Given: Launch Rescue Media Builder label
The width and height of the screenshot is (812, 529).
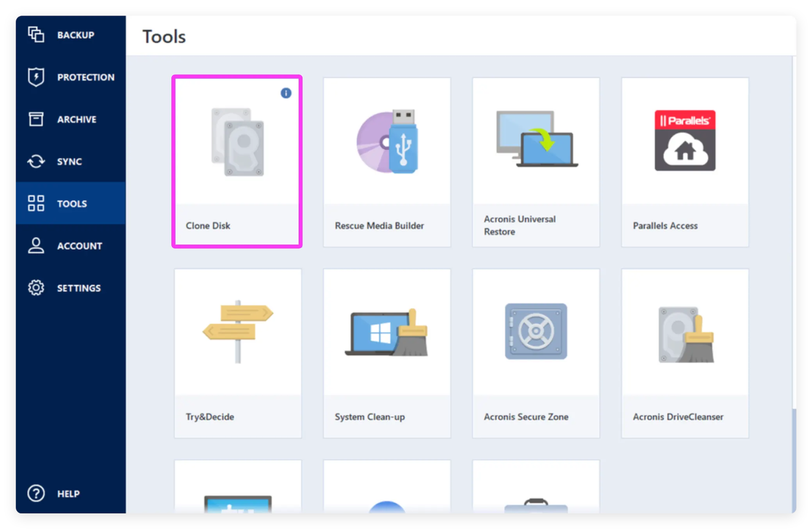Looking at the screenshot, I should [379, 225].
